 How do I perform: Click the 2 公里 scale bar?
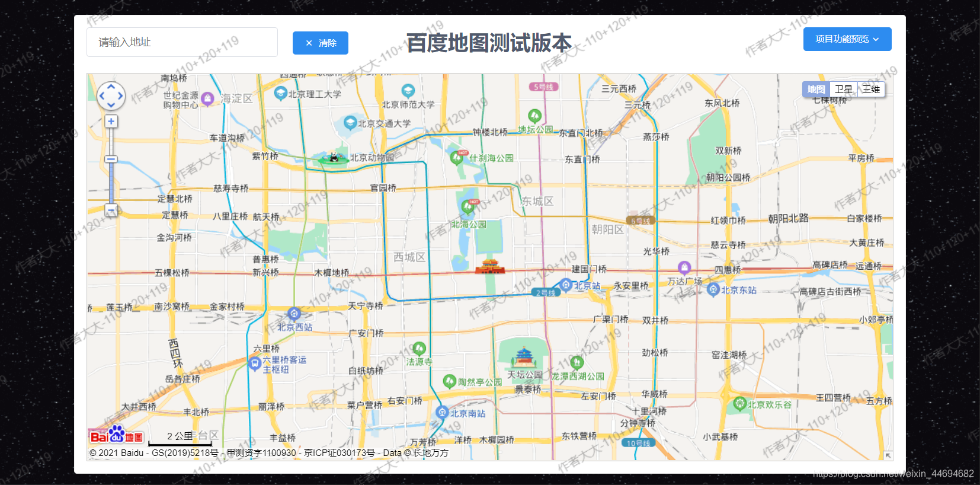click(x=180, y=439)
